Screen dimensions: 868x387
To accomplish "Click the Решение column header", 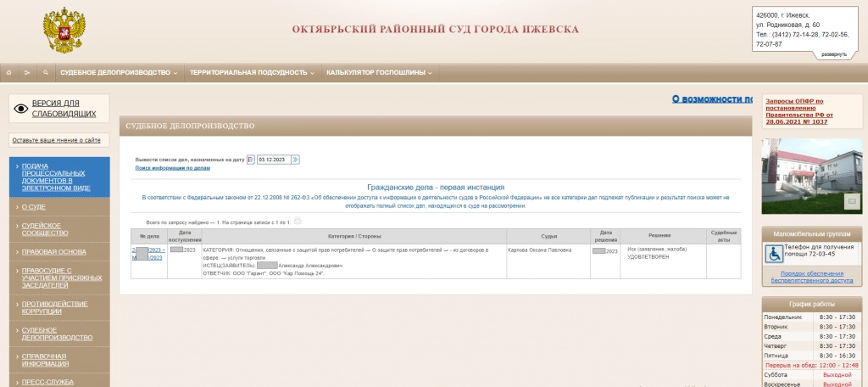I will tap(663, 236).
